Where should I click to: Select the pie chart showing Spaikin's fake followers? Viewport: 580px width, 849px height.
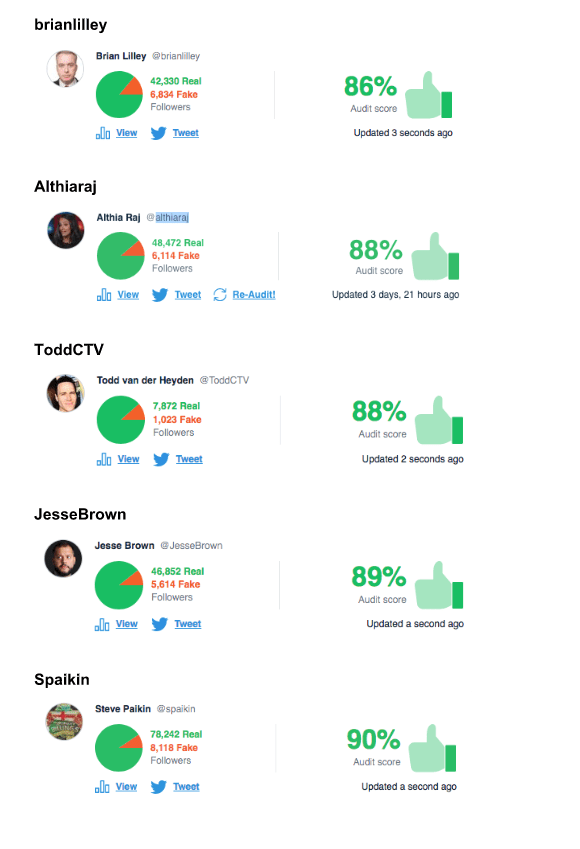121,747
